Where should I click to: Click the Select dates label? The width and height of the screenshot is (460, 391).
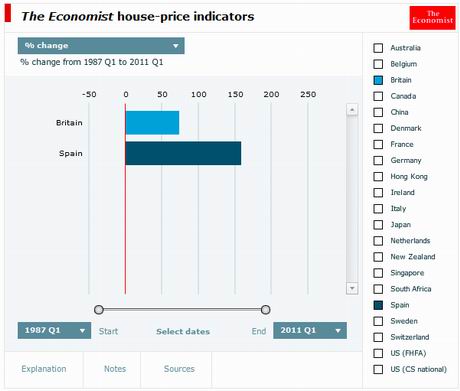[183, 331]
